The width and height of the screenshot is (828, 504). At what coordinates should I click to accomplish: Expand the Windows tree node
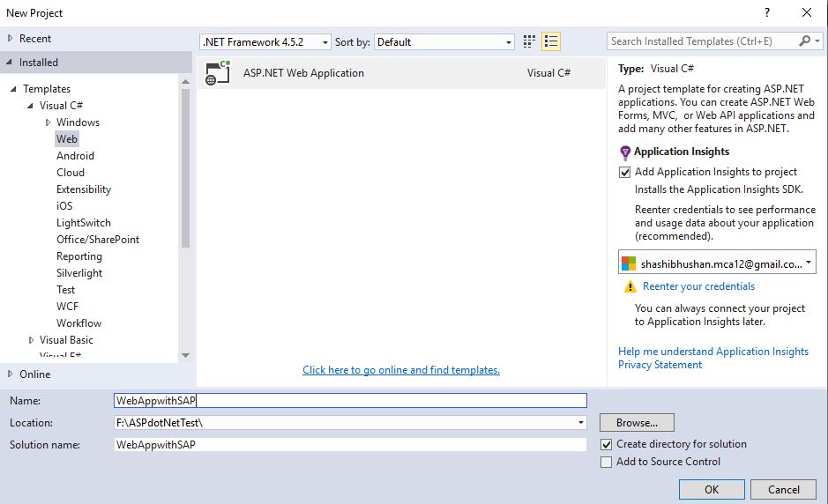pyautogui.click(x=48, y=122)
